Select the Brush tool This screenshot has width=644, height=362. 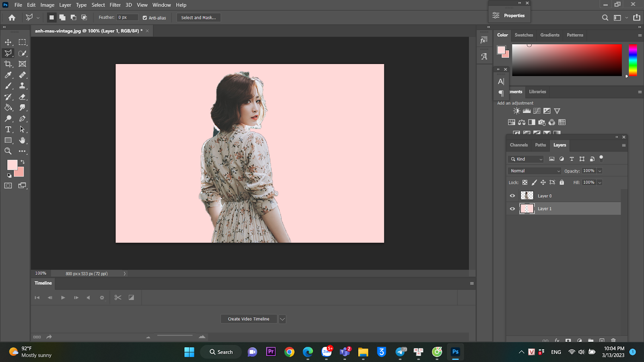[8, 86]
